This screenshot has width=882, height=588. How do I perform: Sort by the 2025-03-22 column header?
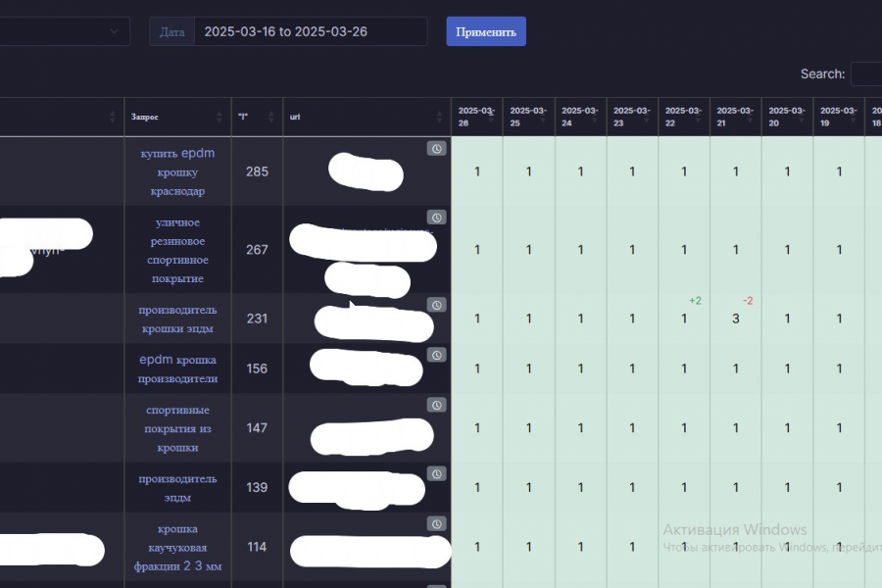(x=683, y=117)
